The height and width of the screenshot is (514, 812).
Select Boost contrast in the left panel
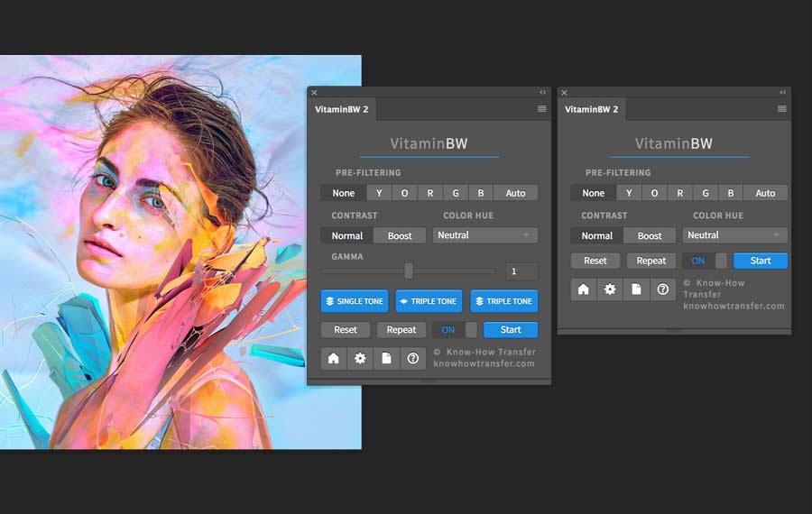coord(400,235)
